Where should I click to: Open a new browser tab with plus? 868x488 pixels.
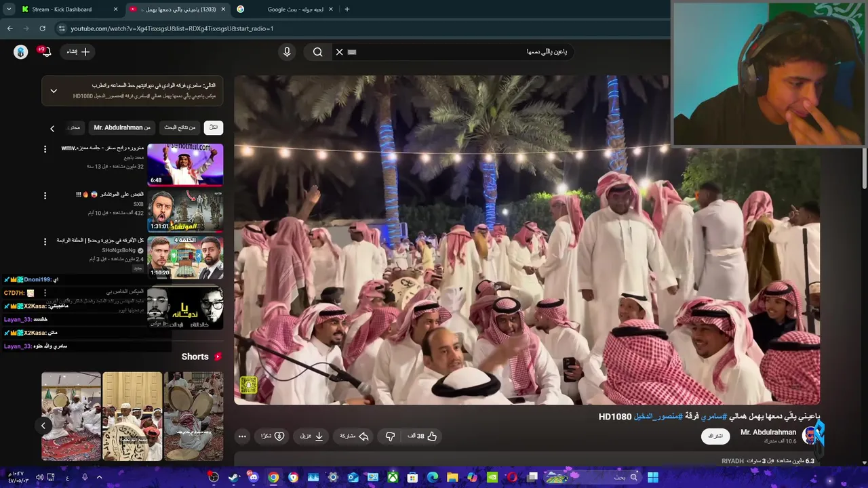click(347, 9)
